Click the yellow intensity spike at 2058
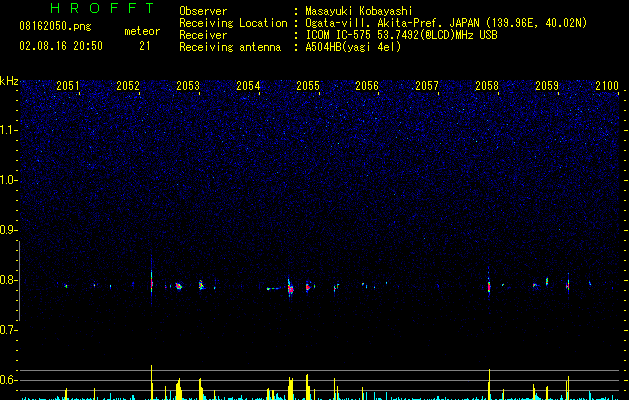Image resolution: width=629 pixels, height=400 pixels. tap(489, 384)
